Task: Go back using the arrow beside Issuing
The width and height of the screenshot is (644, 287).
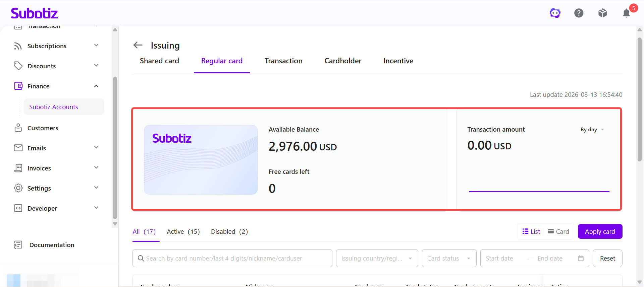Action: click(138, 45)
